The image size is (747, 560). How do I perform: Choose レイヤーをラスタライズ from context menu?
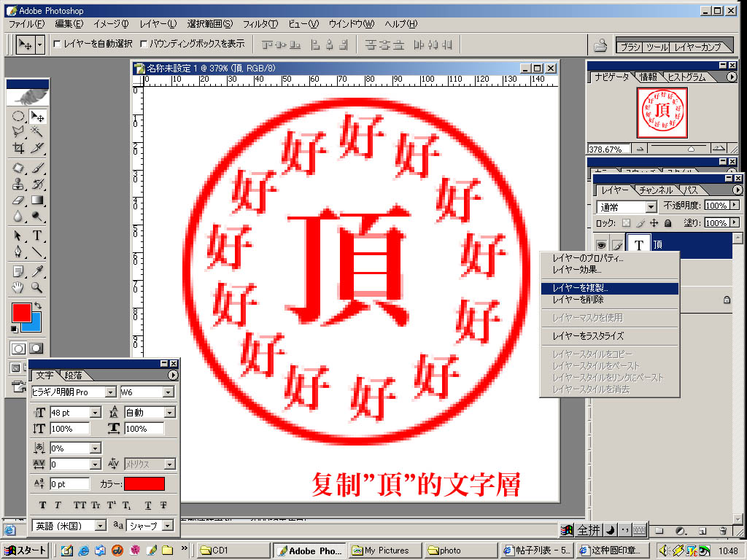[609, 336]
